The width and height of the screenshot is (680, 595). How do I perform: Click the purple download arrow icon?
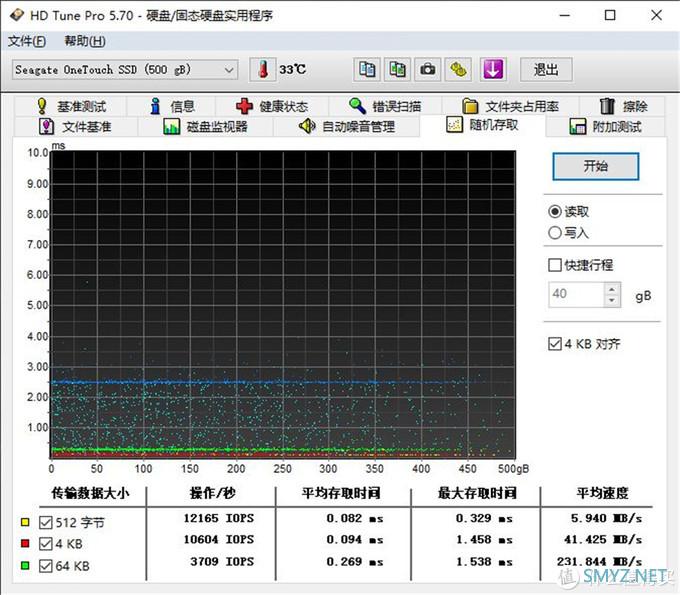(x=493, y=69)
